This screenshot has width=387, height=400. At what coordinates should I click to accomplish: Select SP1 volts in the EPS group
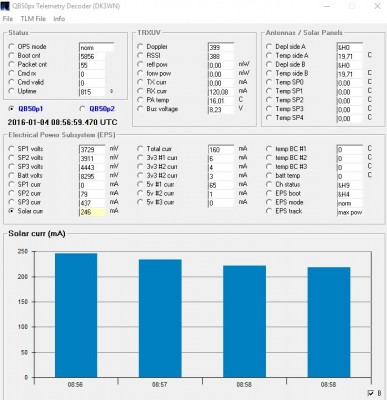tap(12, 149)
